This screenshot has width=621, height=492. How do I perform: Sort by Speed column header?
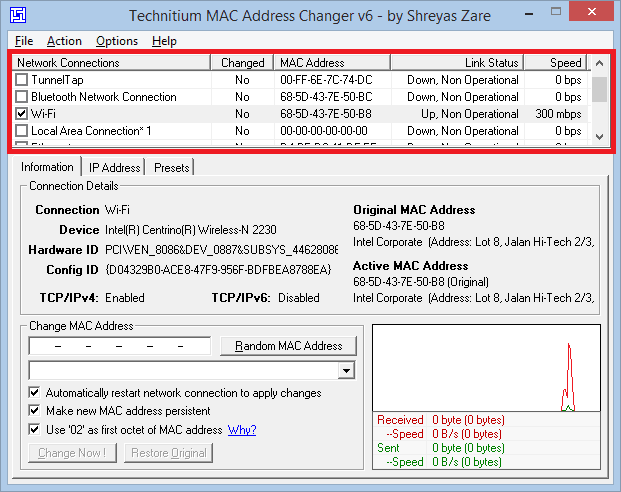pyautogui.click(x=555, y=63)
